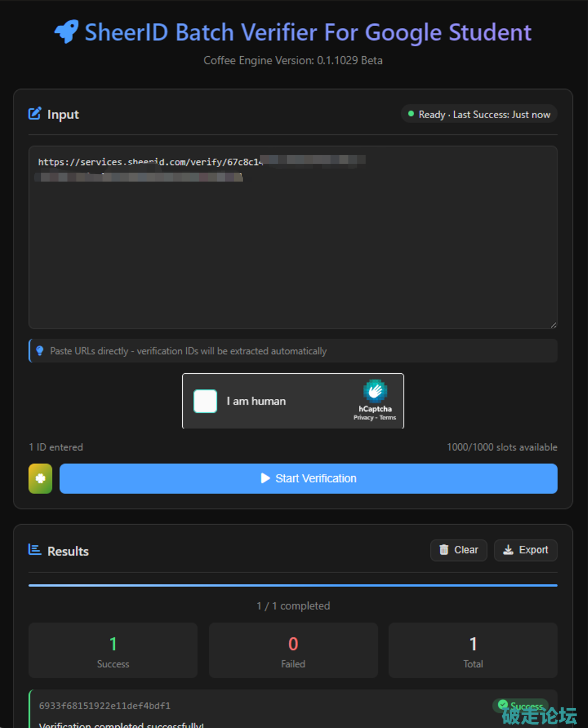Click the blue results progress bar
This screenshot has width=588, height=728.
pyautogui.click(x=293, y=585)
